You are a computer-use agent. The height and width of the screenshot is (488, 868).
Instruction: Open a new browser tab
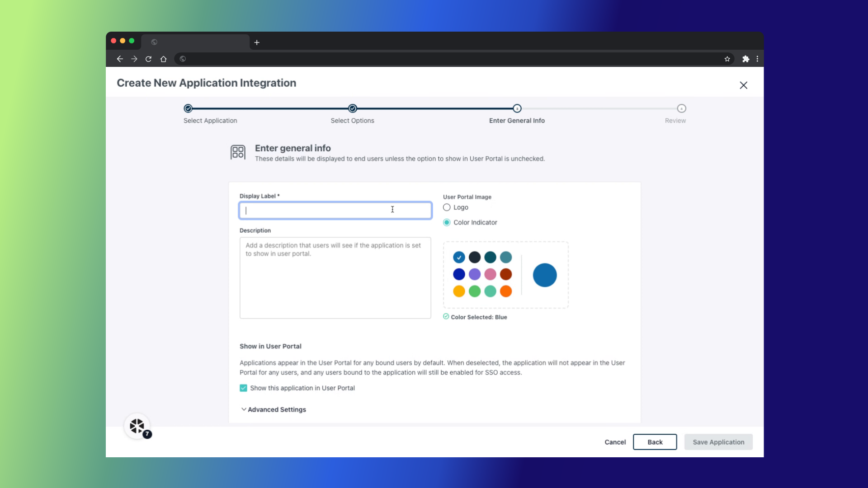click(257, 42)
